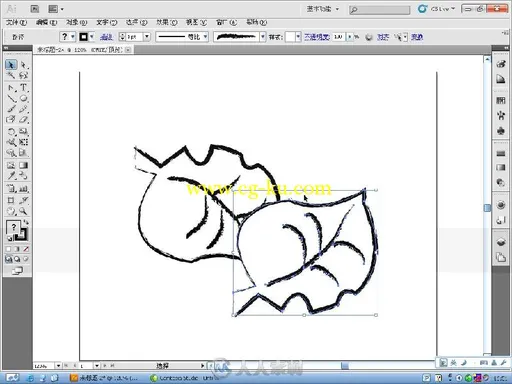Select the Magic Wand tool
Viewport: 512px width, 384px height.
(11, 75)
